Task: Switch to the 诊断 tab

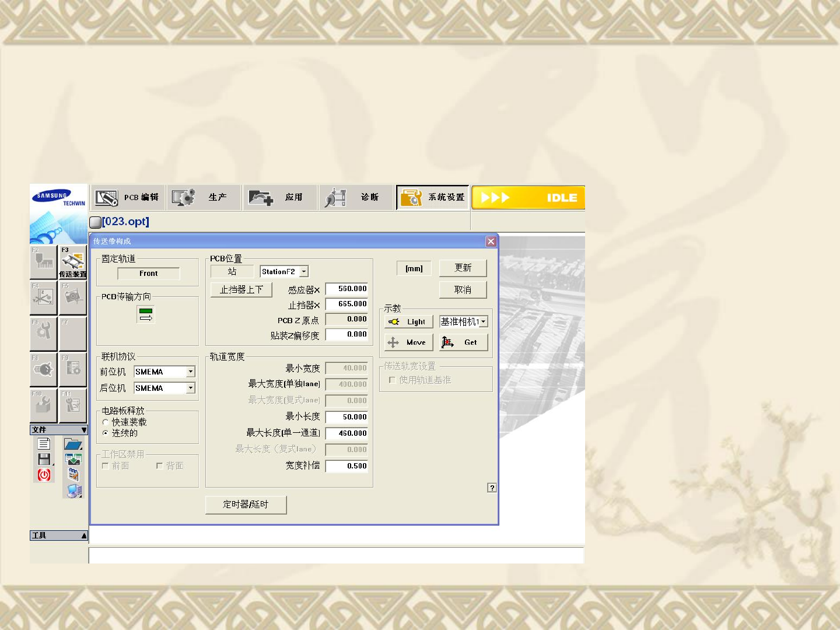Action: pos(357,198)
